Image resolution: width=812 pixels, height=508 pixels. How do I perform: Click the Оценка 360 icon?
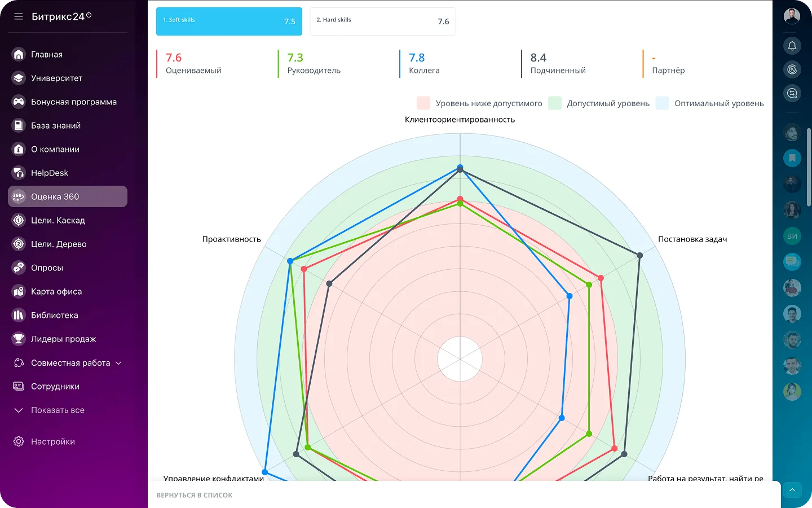[x=19, y=196]
